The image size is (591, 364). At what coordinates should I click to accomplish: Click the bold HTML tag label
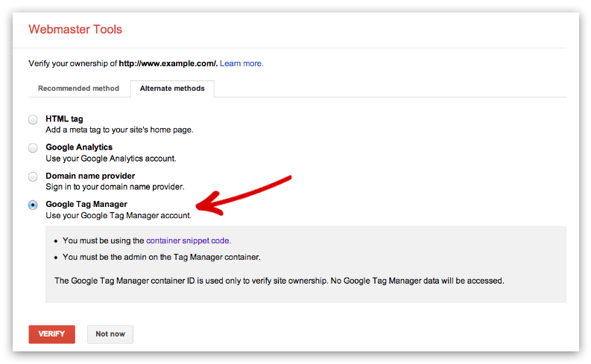[x=64, y=119]
